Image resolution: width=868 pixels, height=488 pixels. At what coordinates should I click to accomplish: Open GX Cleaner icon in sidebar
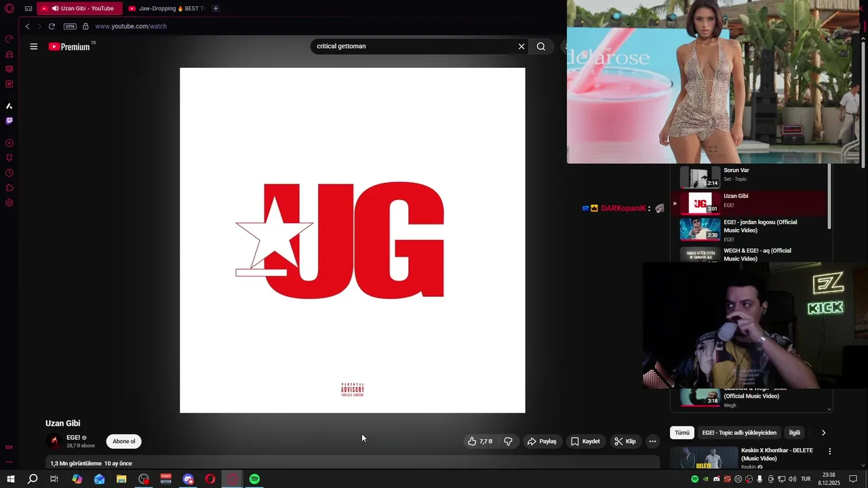[9, 54]
